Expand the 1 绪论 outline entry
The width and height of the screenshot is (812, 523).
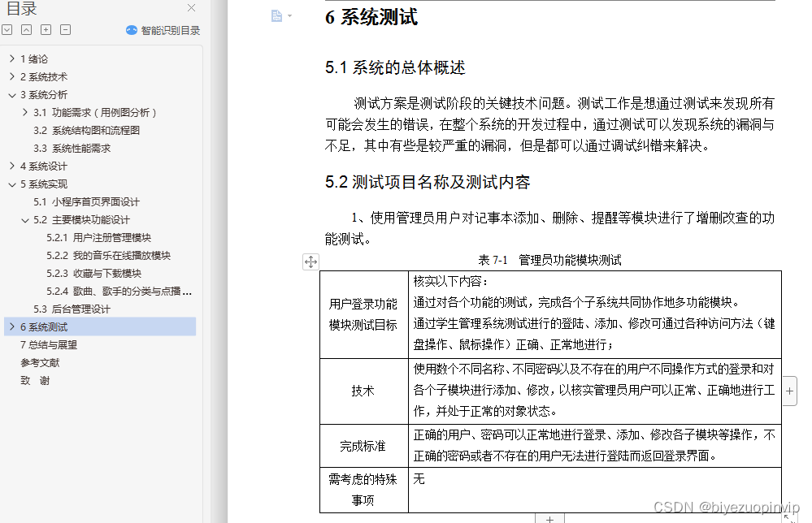(12, 59)
